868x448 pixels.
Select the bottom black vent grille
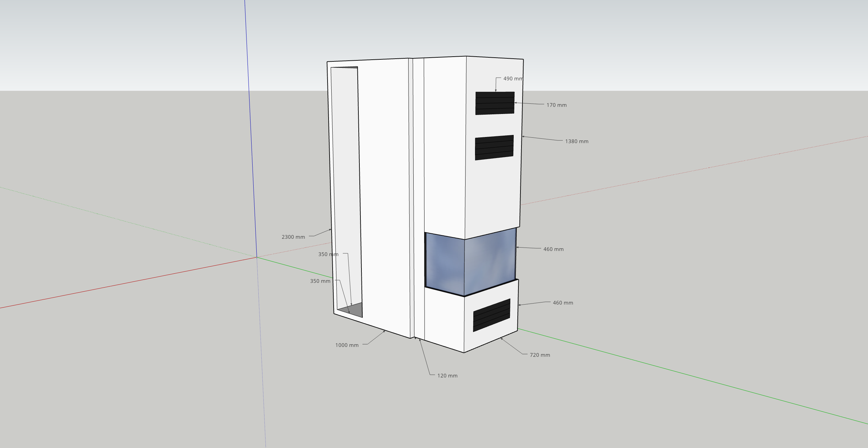pos(491,315)
